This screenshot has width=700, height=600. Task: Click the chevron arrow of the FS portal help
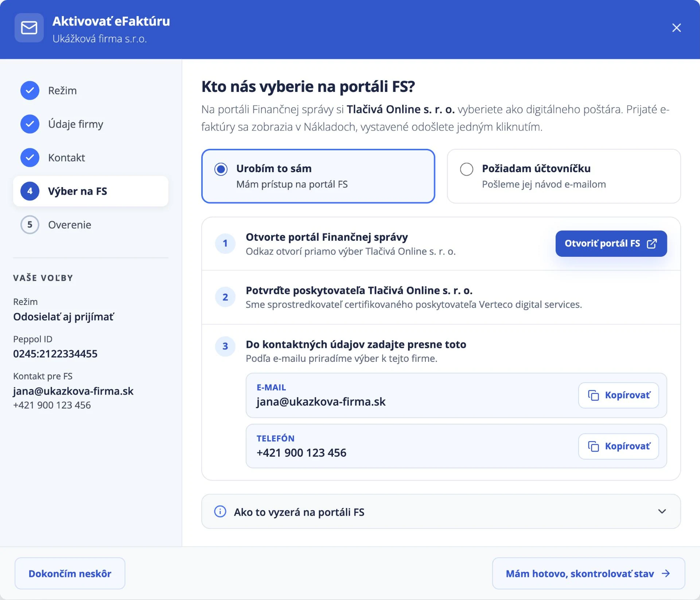[662, 512]
